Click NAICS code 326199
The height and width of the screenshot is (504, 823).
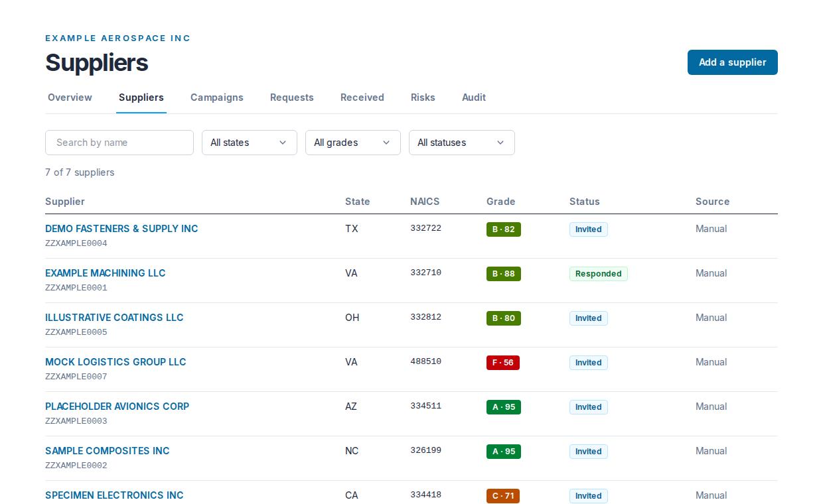[x=425, y=450]
